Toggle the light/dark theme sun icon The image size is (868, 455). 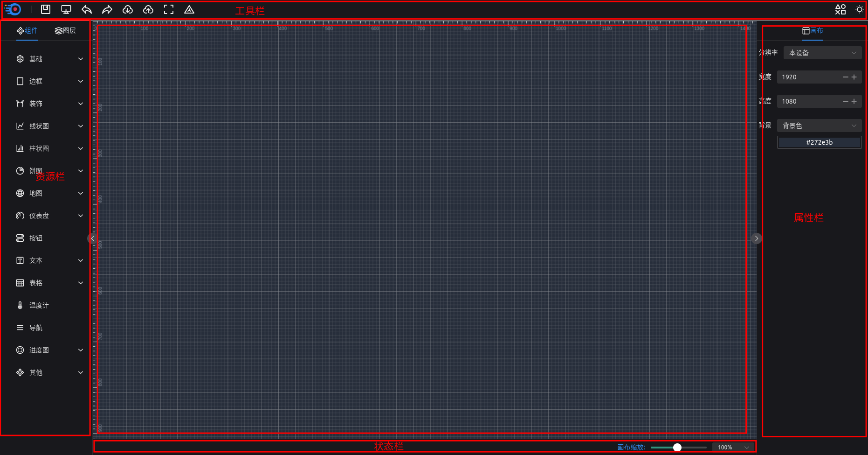pyautogui.click(x=860, y=9)
